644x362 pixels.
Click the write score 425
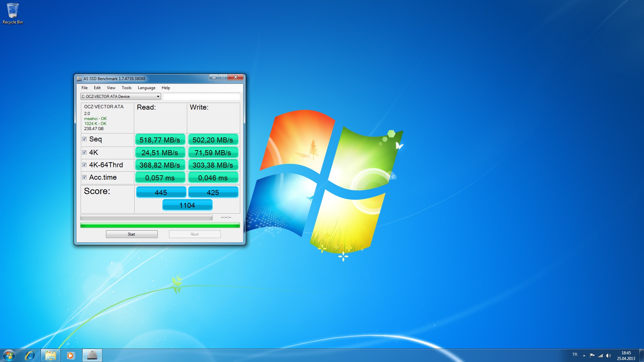tap(213, 192)
